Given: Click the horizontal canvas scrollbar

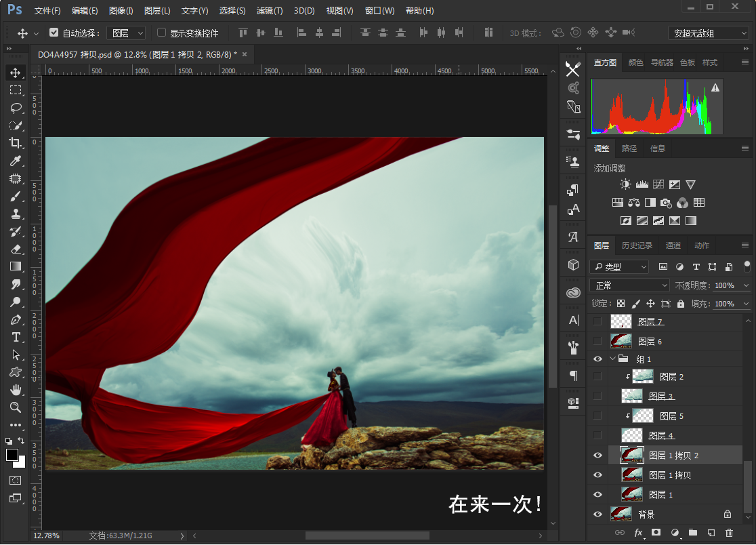Looking at the screenshot, I should tap(367, 536).
